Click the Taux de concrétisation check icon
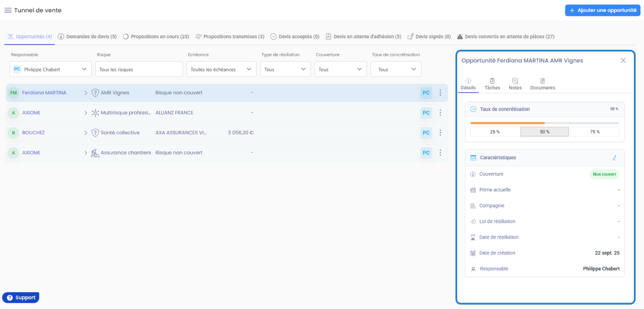This screenshot has width=644, height=309. tap(473, 109)
